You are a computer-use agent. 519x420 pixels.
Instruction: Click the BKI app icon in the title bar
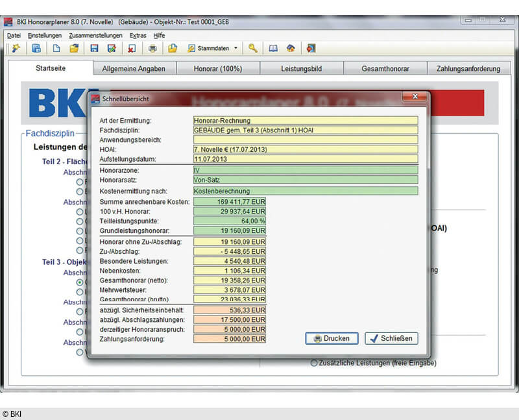click(x=8, y=22)
